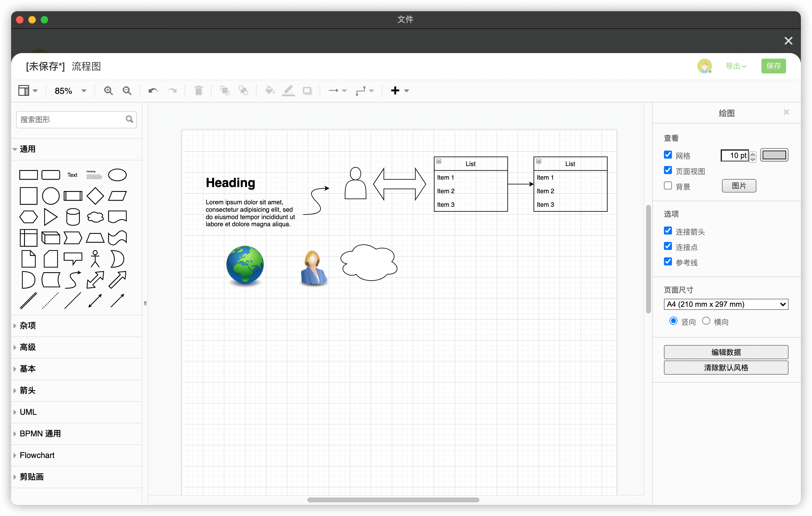The image size is (812, 516).
Task: Click the zoom out magnifier icon
Action: coord(127,90)
